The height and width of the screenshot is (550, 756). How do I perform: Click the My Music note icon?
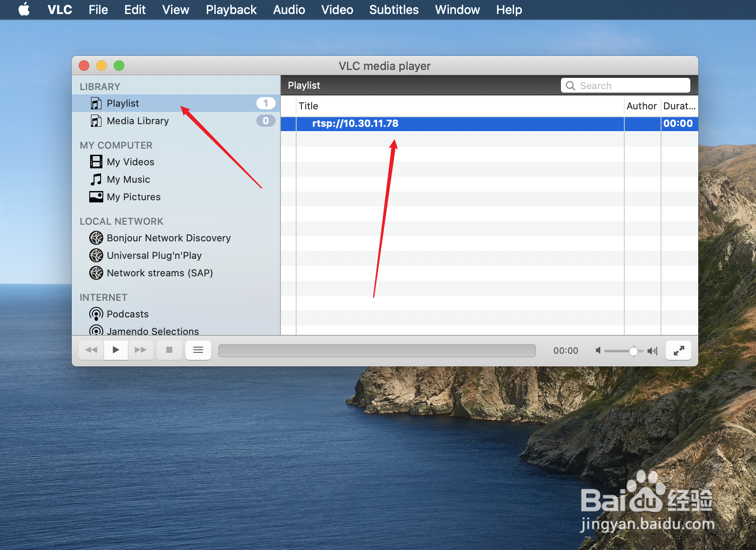pos(96,179)
